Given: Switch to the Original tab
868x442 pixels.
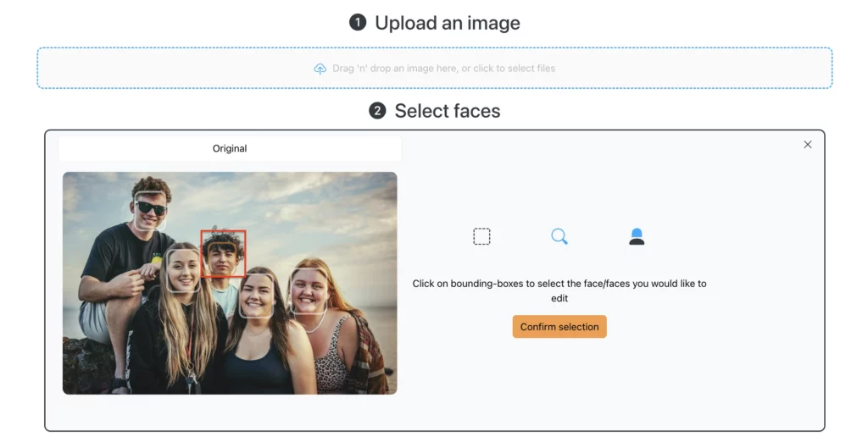Looking at the screenshot, I should click(x=230, y=148).
